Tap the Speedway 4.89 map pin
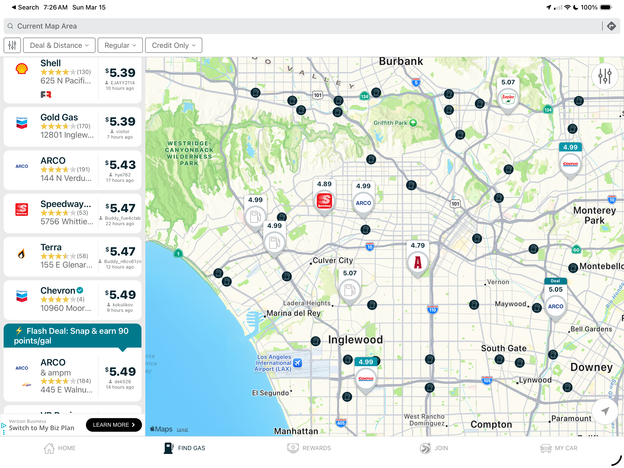The height and width of the screenshot is (468, 624). 324,197
